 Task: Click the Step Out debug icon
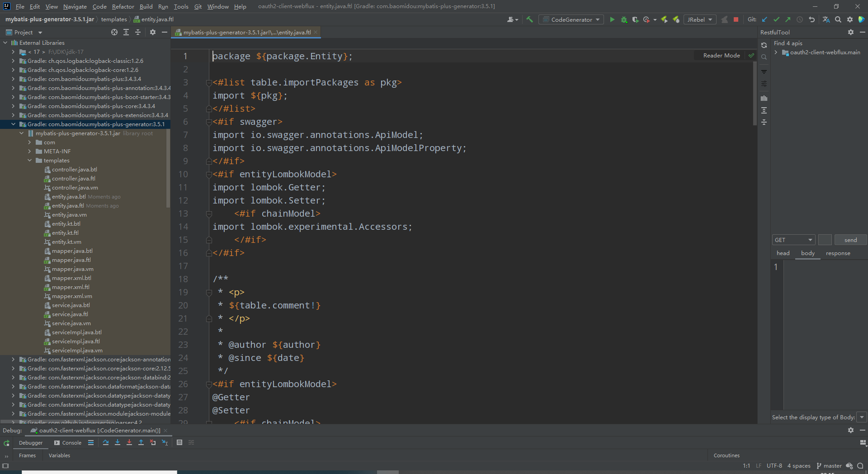point(141,442)
